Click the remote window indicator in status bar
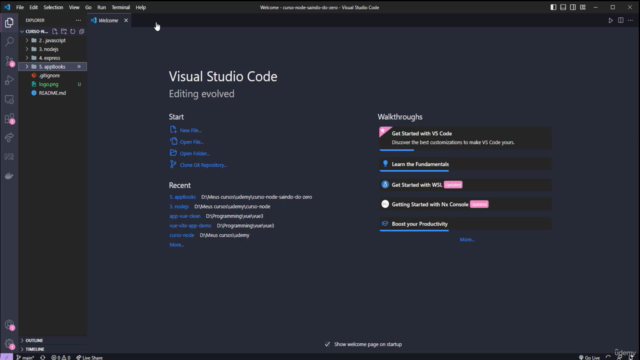This screenshot has width=640, height=360. tap(6, 357)
